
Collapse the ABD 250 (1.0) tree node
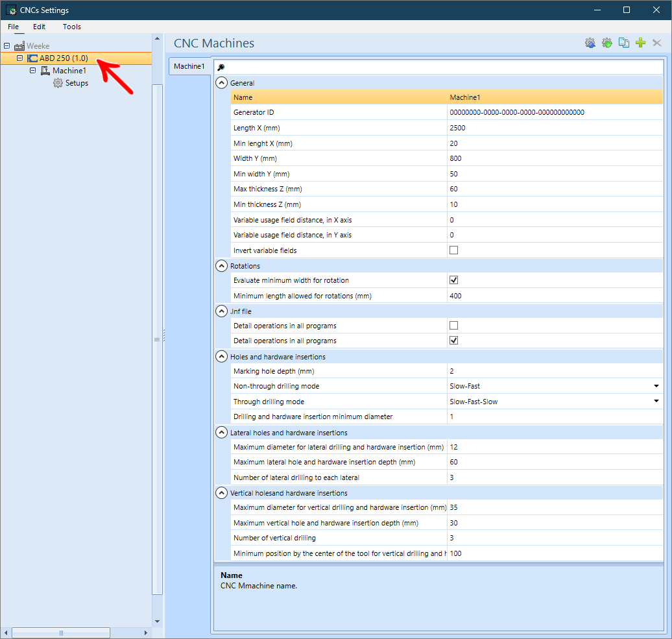[19, 58]
